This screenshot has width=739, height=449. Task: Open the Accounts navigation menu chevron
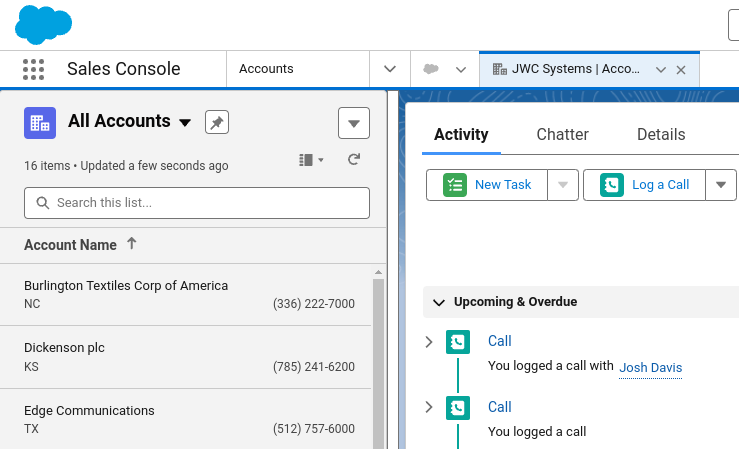390,69
